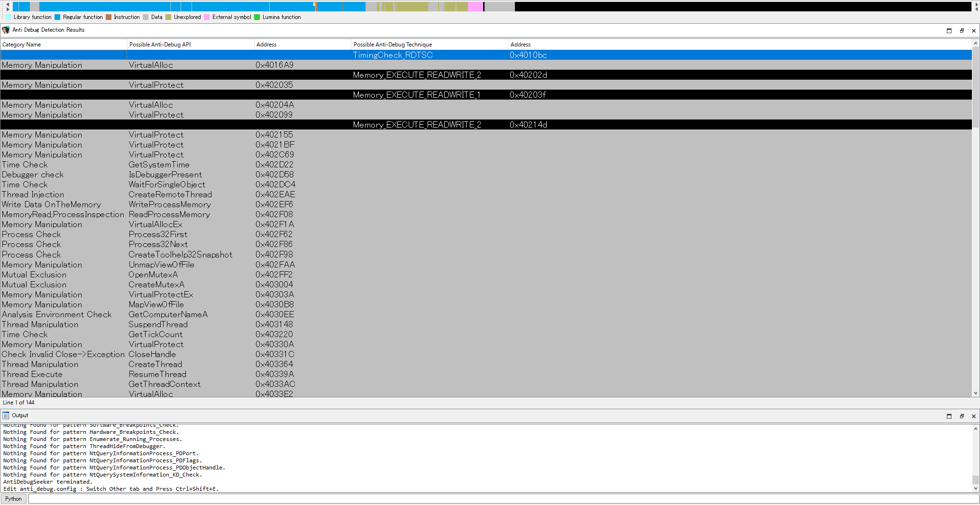Undock the Output panel

tap(962, 416)
